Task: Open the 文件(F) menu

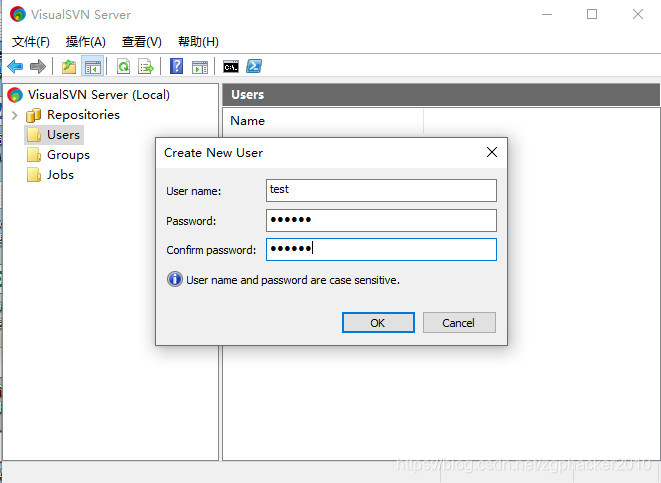Action: click(31, 42)
